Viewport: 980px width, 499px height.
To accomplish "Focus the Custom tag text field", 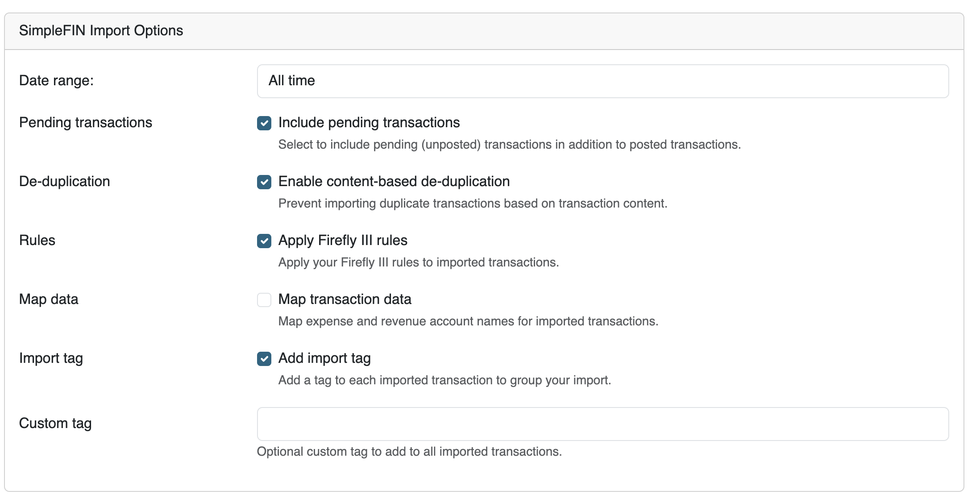I will pyautogui.click(x=602, y=424).
